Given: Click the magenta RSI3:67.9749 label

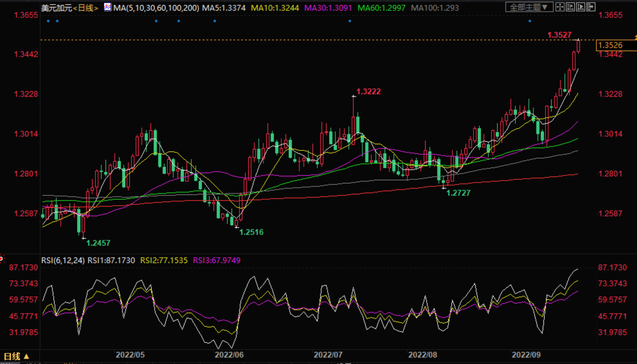Looking at the screenshot, I should click(x=216, y=260).
